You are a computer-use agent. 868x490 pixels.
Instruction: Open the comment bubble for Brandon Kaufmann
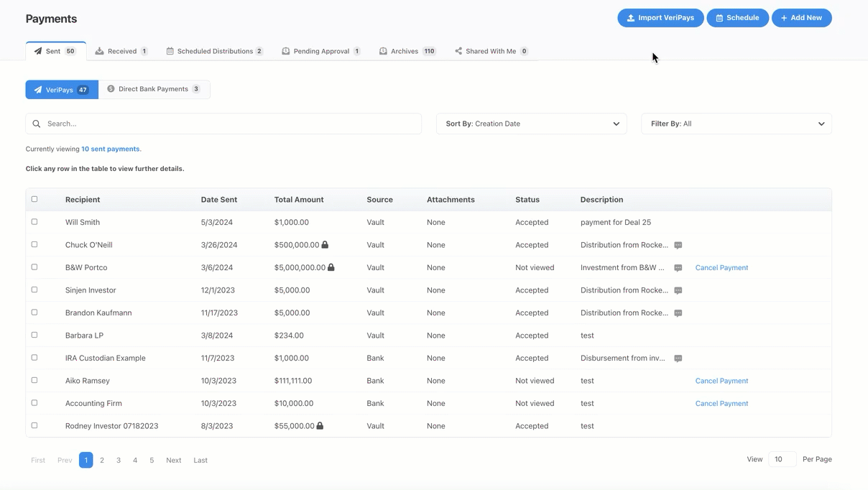[678, 313]
